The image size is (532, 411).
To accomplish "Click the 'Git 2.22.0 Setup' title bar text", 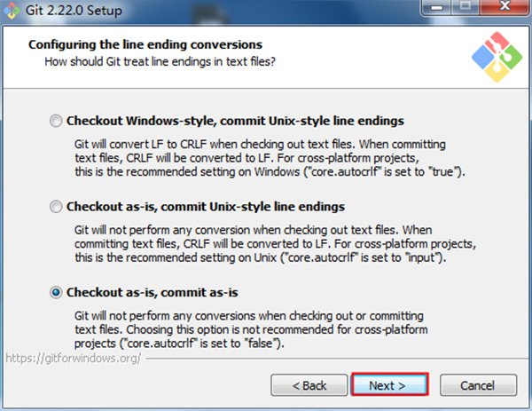I will point(74,10).
